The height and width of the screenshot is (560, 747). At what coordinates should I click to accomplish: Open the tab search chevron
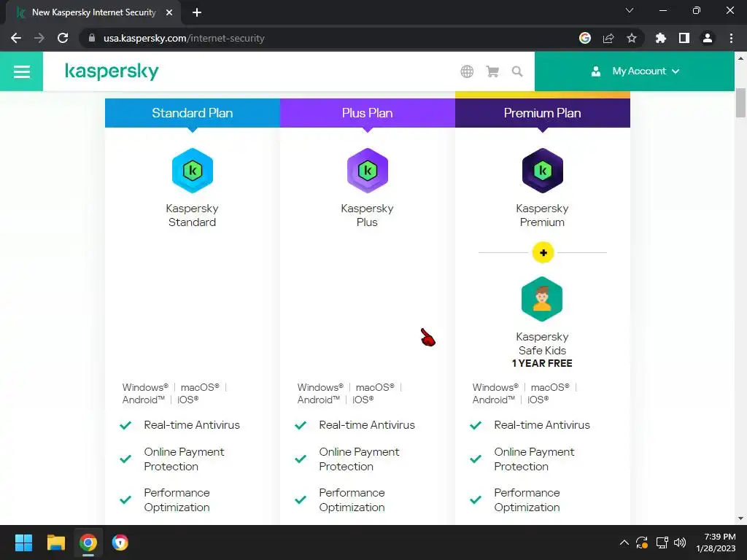coord(630,10)
